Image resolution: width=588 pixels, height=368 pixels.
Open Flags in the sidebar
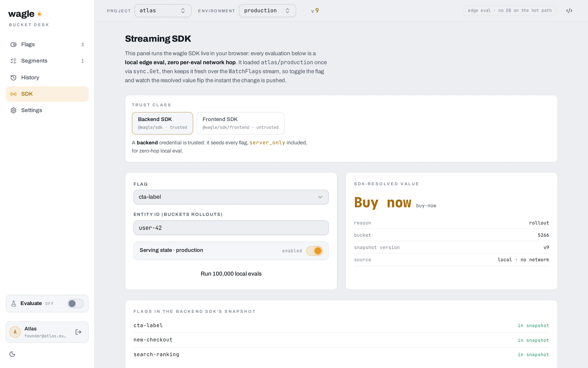[x=47, y=45]
